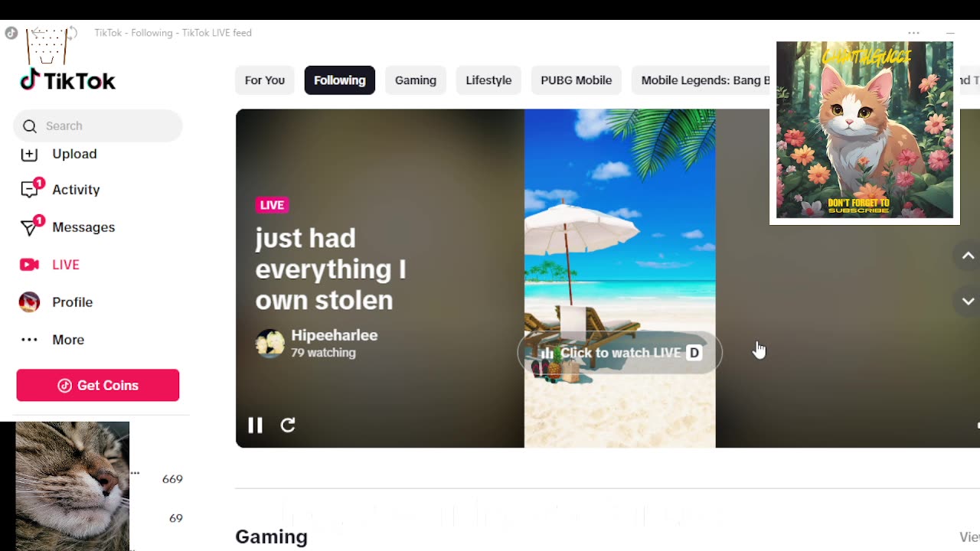
Task: Open the Upload page icon
Action: coord(29,154)
